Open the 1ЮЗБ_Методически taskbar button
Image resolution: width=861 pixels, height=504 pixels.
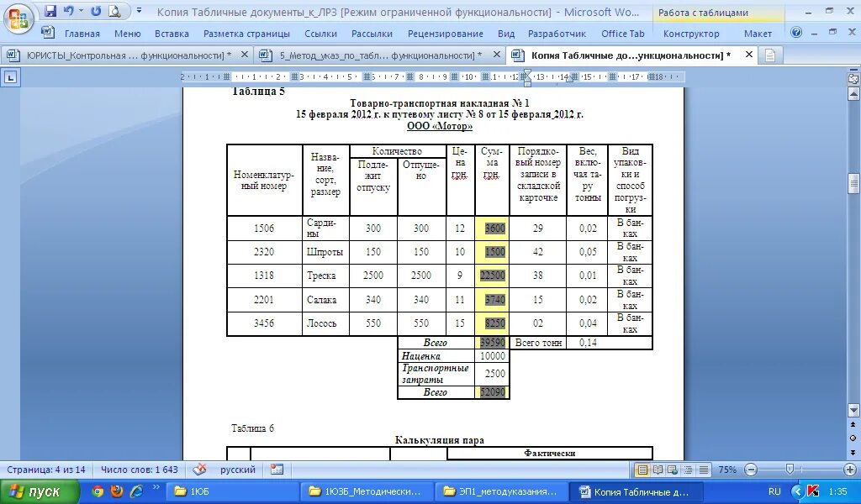[x=367, y=491]
